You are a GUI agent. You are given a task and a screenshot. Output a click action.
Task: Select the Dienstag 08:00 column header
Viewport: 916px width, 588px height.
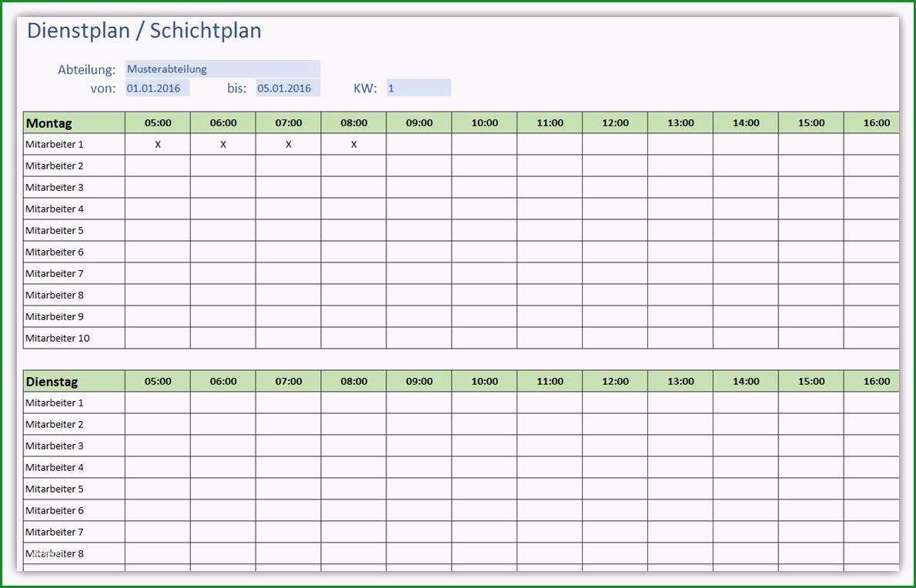coord(354,381)
